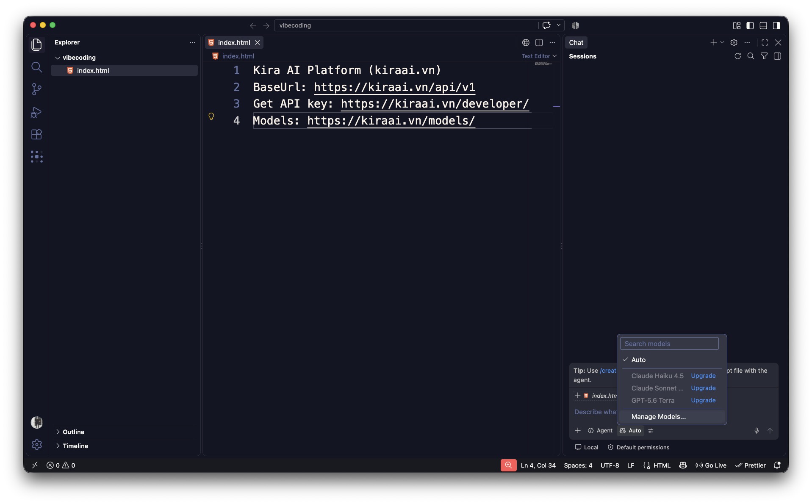
Task: Open Default permissions picker
Action: coord(638,447)
